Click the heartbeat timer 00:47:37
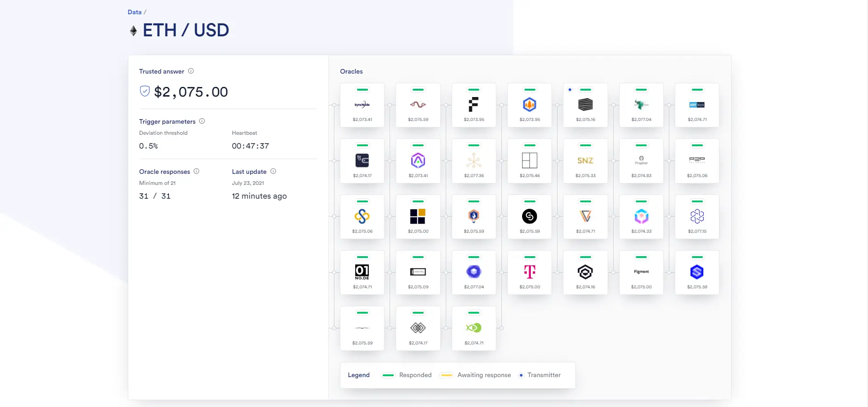Viewport: 868px width, 407px height. click(250, 146)
